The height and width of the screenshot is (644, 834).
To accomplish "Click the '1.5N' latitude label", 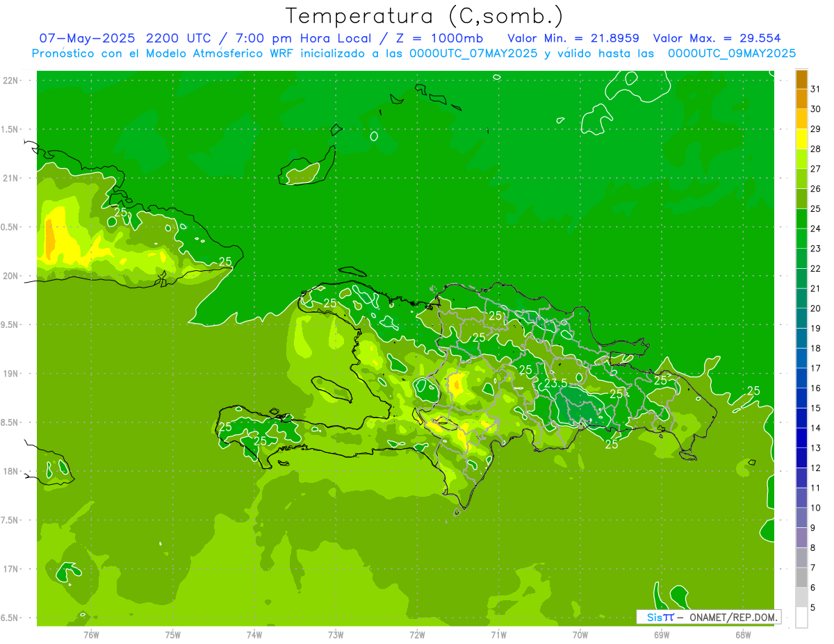I will [9, 129].
